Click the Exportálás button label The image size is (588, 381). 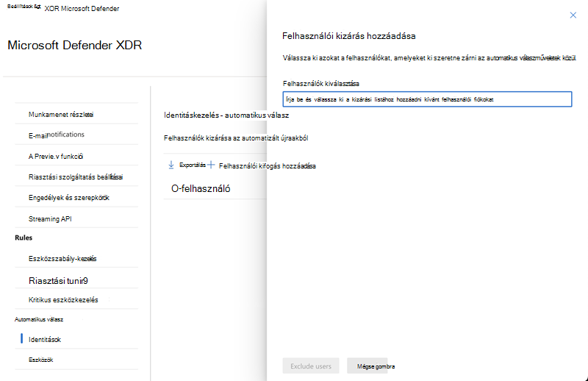pos(193,165)
